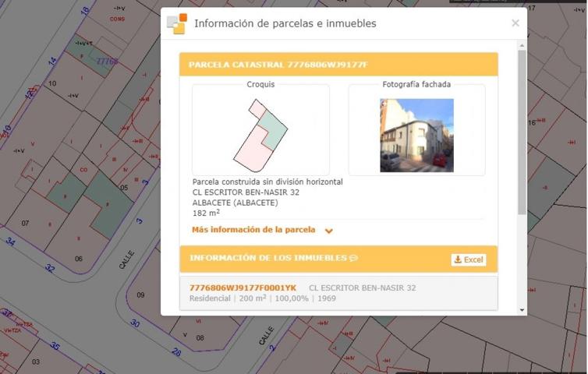588x374 pixels.
Task: Click parcel 09 on the map
Action: tap(140, 295)
